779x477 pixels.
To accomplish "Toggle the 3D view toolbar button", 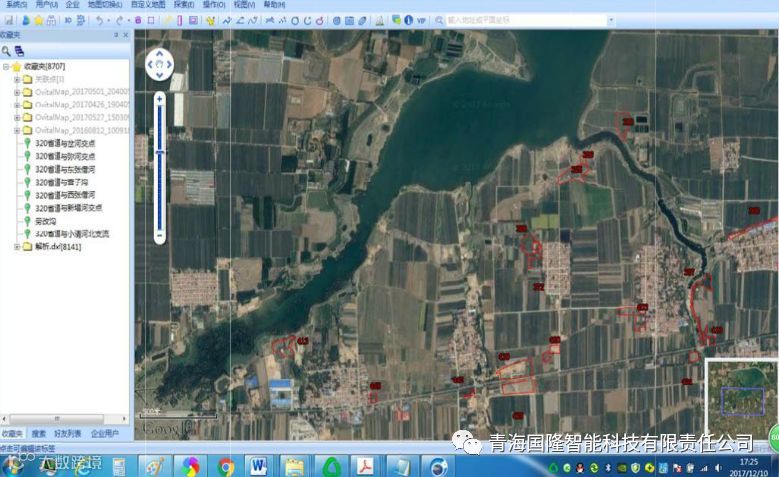I will pos(68,20).
